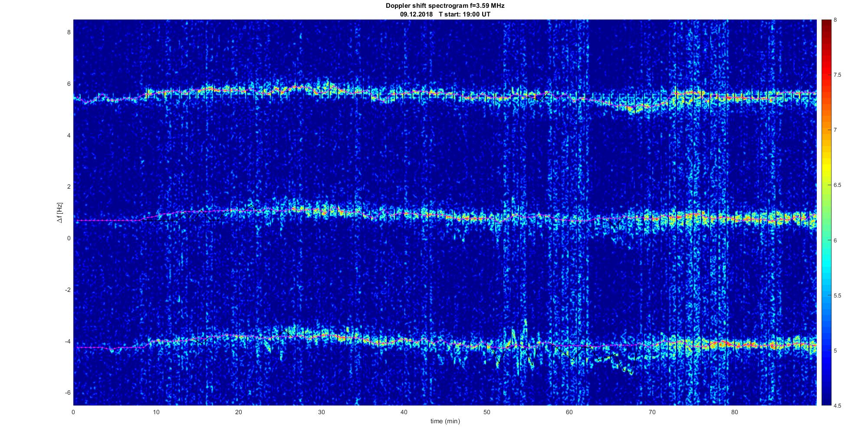The image size is (868, 435).
Task: Click the colorbar tick label 7.5
Action: point(838,75)
